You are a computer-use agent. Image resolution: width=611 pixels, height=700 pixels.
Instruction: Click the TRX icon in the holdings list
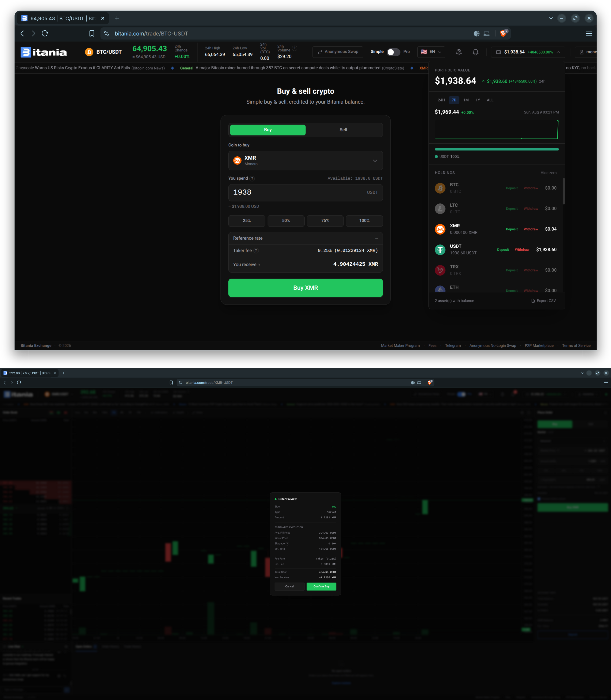coord(440,270)
